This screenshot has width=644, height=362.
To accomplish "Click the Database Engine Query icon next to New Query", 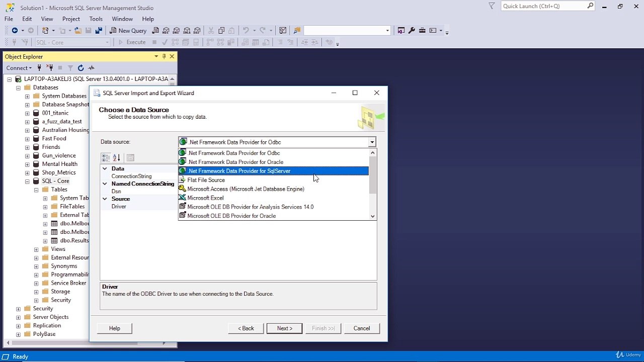I will point(155,31).
